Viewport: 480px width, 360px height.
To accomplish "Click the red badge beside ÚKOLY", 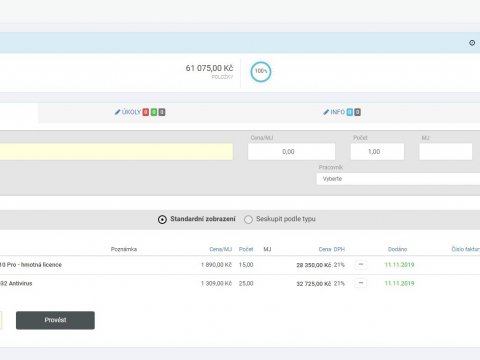I will tap(146, 112).
